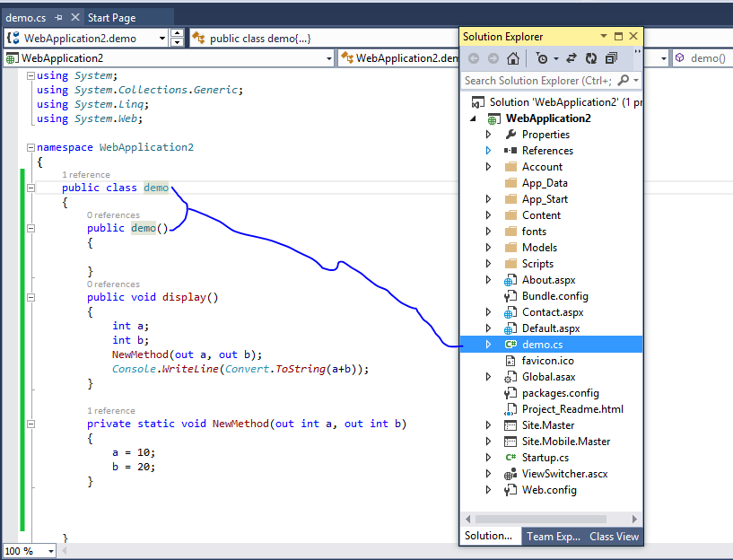Collapse the display() method block
This screenshot has height=560, width=733.
tap(31, 297)
